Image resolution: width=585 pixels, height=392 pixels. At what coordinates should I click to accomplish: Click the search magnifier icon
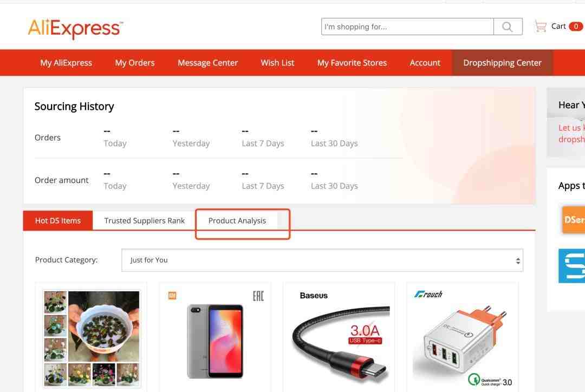(508, 27)
